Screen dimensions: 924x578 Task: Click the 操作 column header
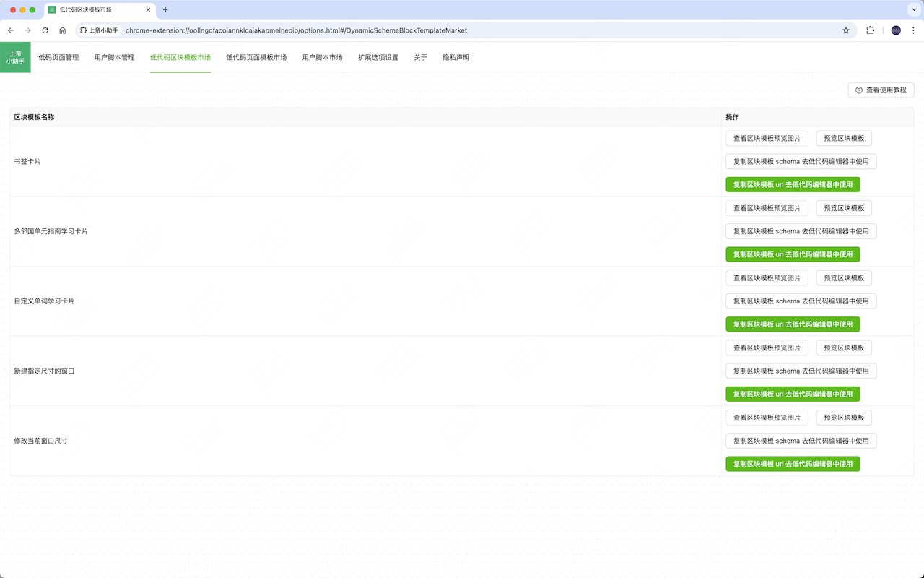click(732, 117)
